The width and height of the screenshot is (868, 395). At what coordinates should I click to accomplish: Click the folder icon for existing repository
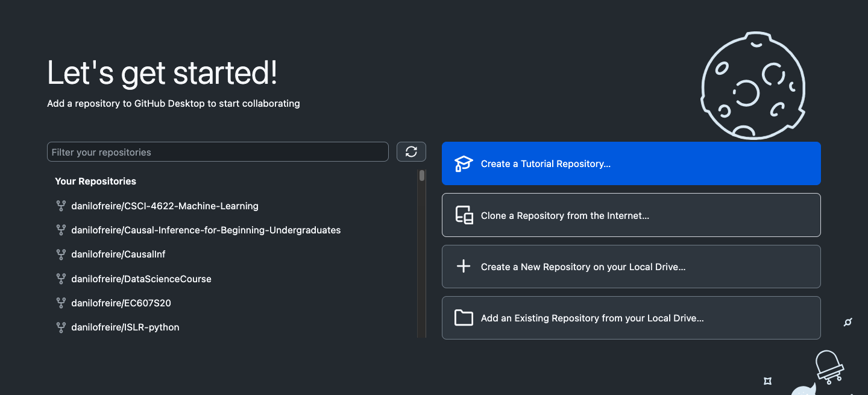[464, 318]
